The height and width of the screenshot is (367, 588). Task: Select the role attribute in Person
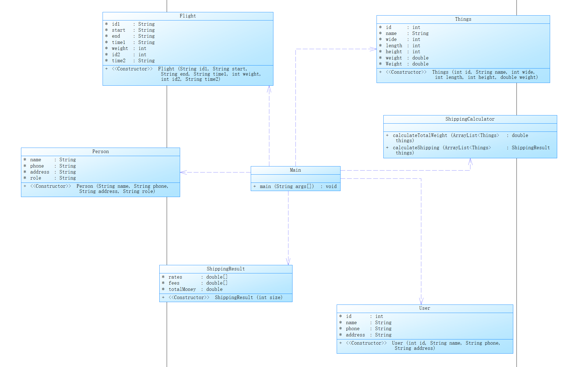(x=35, y=178)
